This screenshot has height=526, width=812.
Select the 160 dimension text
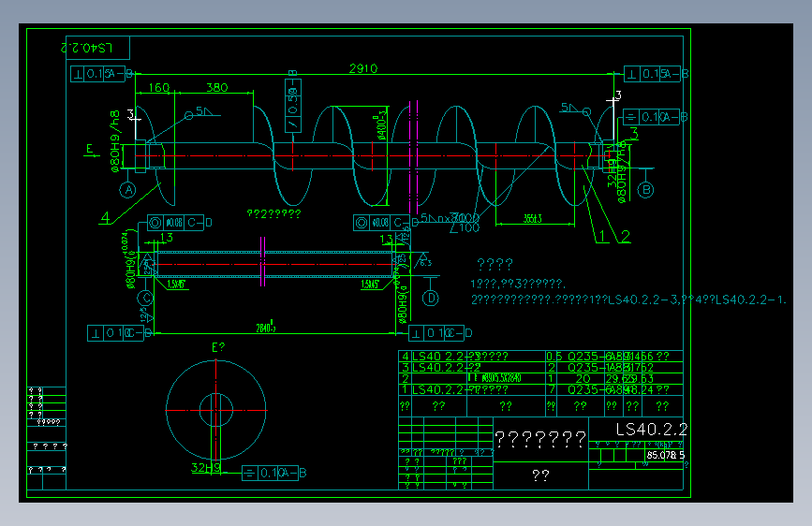158,87
